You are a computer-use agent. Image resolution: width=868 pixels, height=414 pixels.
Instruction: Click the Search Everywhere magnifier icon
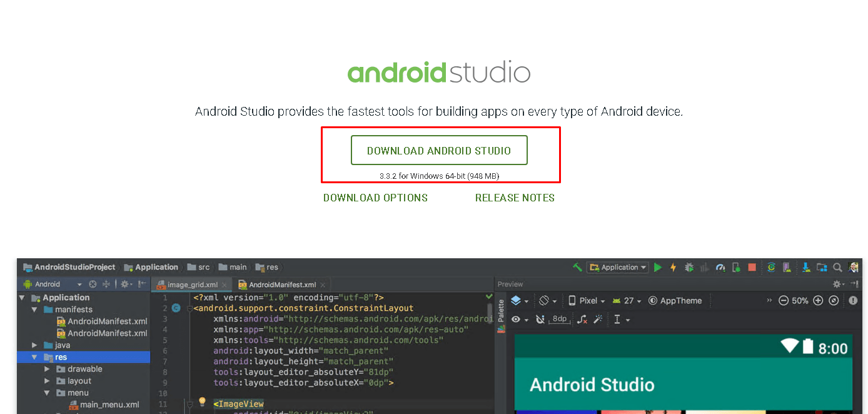tap(837, 267)
